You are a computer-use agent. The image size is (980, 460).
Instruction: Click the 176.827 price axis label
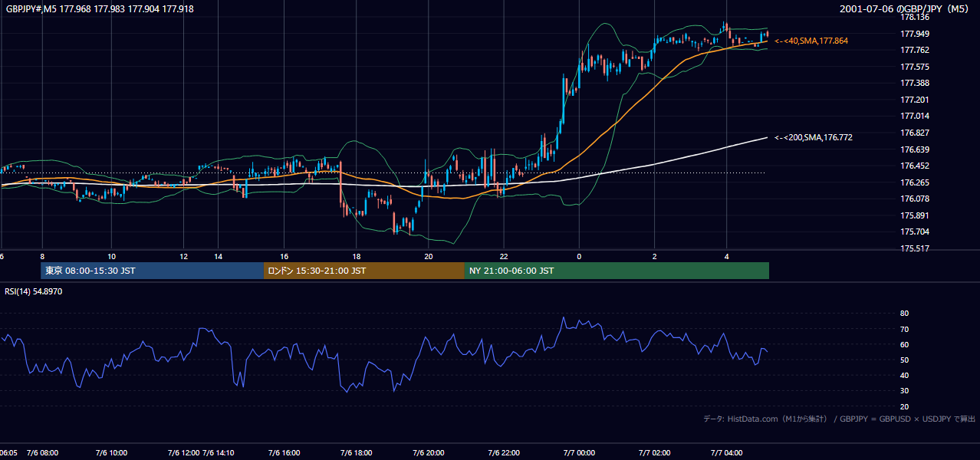[x=915, y=133]
